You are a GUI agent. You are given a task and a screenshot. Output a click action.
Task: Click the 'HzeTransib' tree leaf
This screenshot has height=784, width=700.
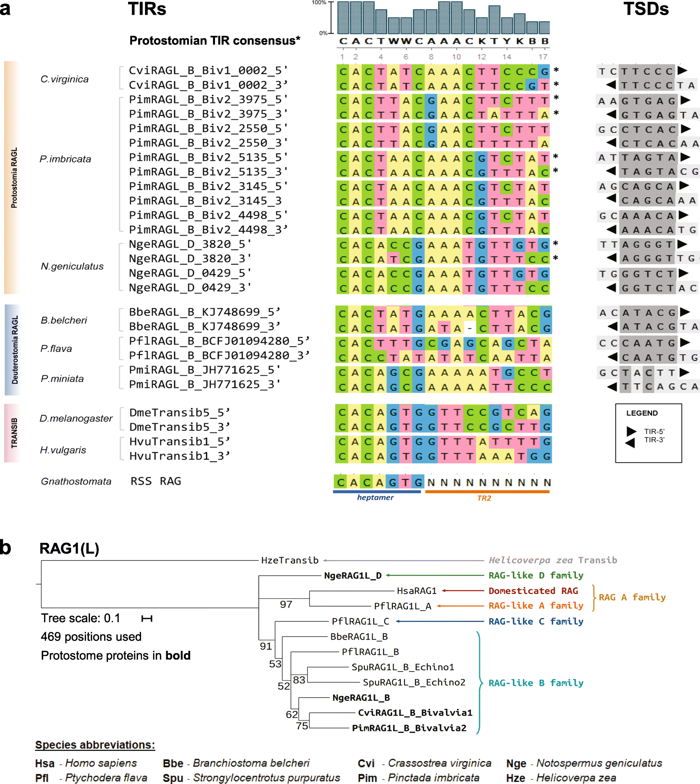point(290,560)
